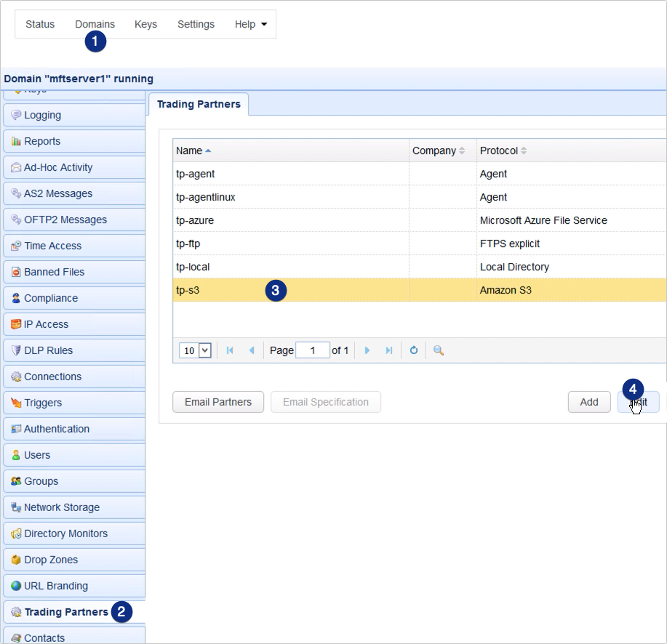The image size is (667, 644).
Task: Open the Settings menu item
Action: pos(196,24)
